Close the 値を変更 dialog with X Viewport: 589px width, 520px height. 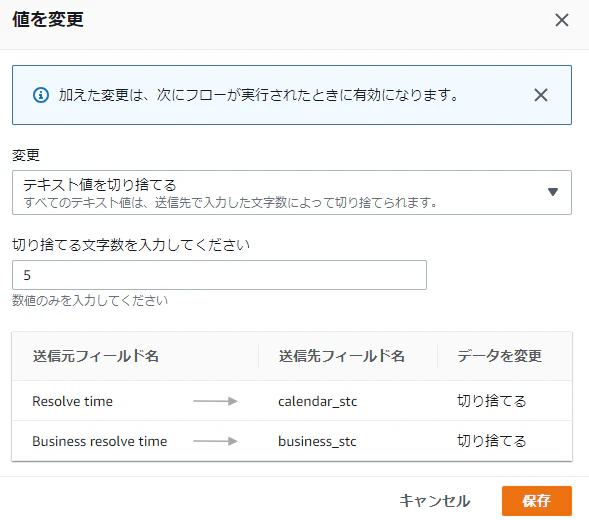(562, 20)
